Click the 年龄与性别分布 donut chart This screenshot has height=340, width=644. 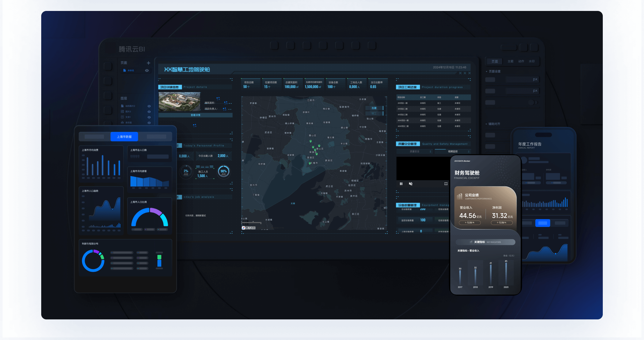pyautogui.click(x=93, y=261)
